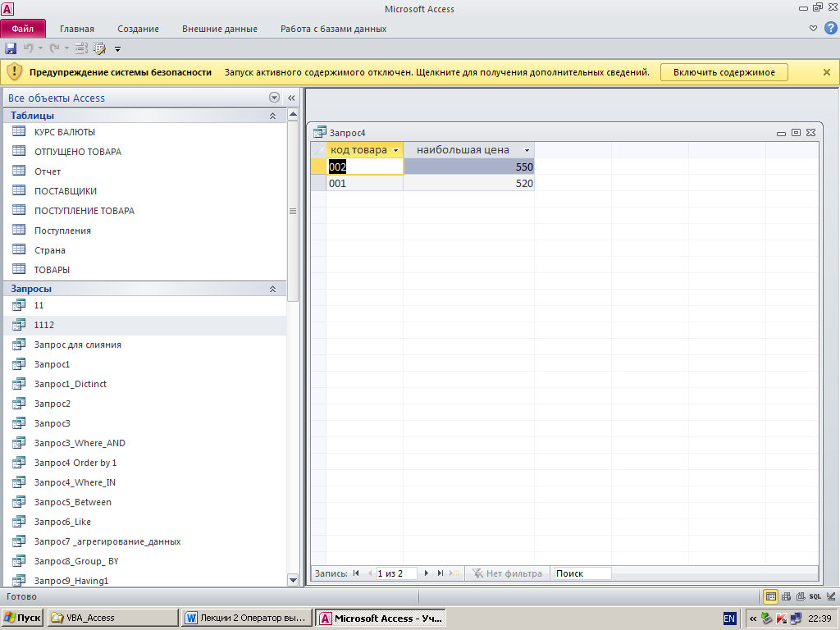Click the Поиск search box
This screenshot has width=840, height=630.
click(583, 573)
